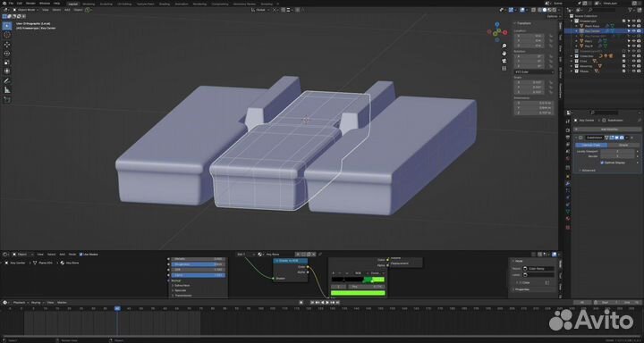
Task: Open the Render menu
Action: click(30, 4)
